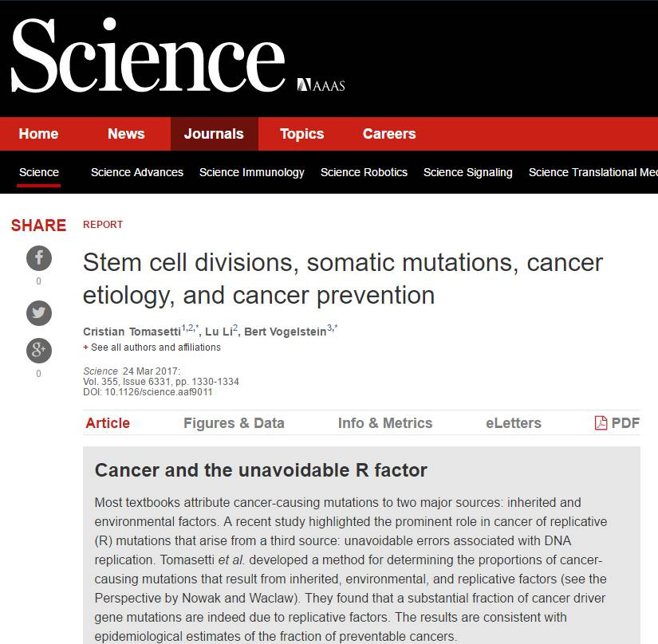Click the AAAS logo
The width and height of the screenshot is (658, 644).
tap(321, 85)
